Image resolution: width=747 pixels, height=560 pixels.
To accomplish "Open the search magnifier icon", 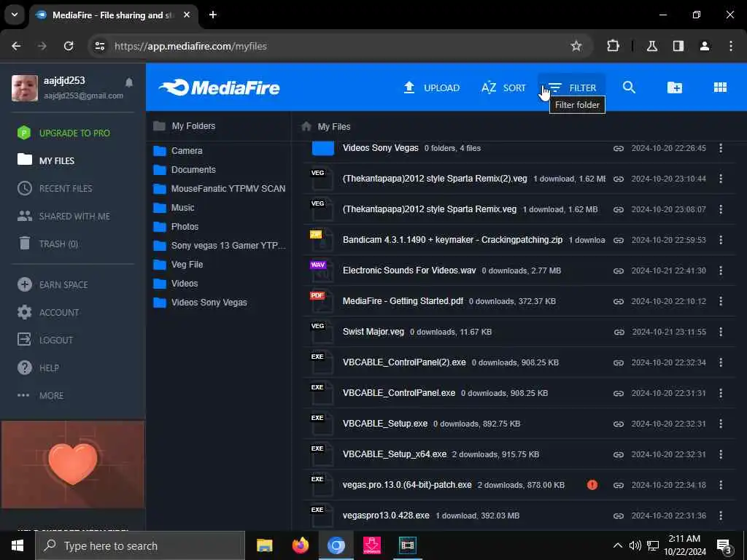I will (x=629, y=87).
